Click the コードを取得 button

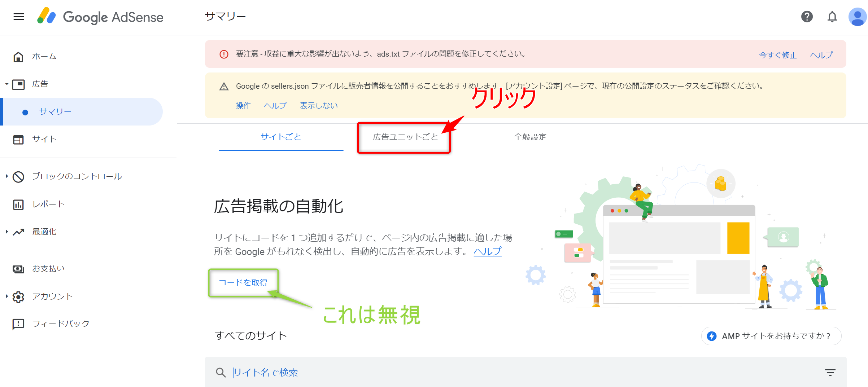(243, 283)
